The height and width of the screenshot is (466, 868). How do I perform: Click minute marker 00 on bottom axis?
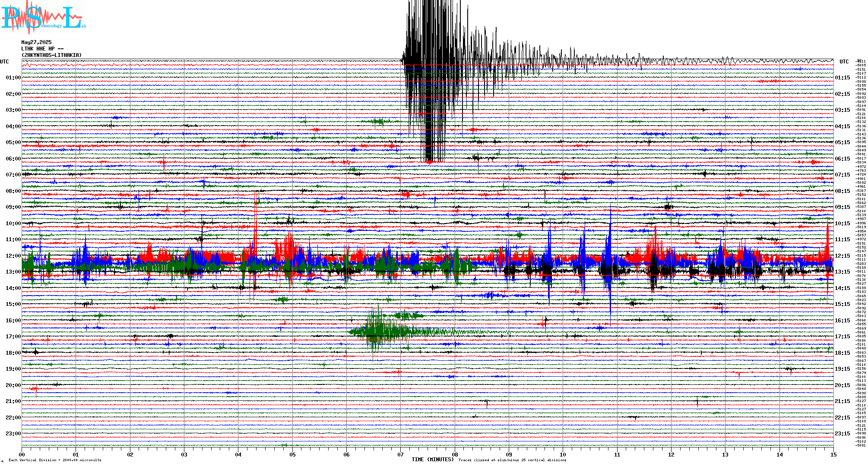click(22, 454)
